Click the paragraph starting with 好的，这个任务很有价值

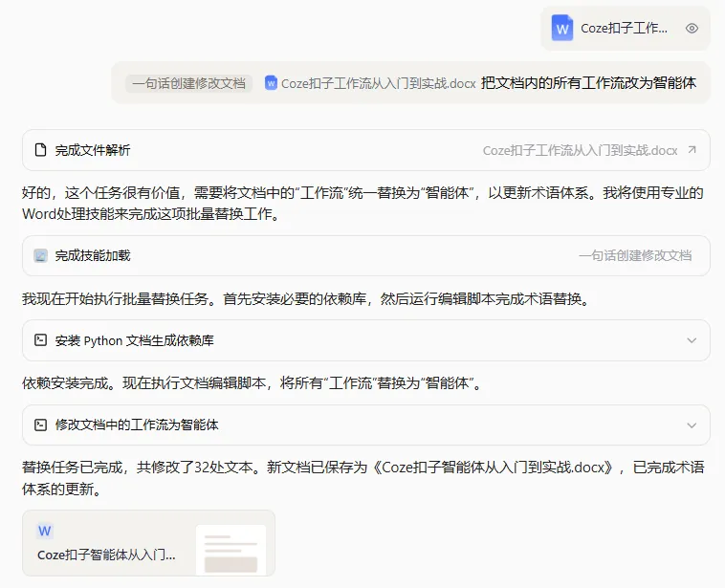point(362,203)
